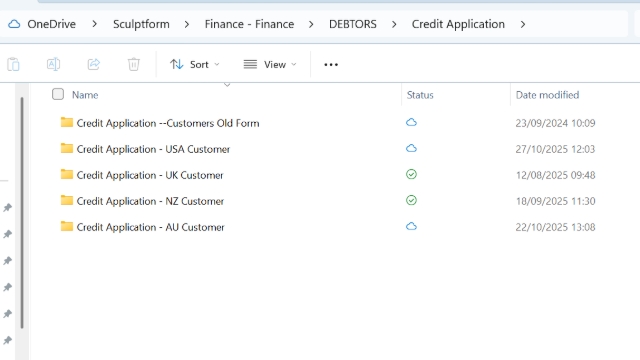The width and height of the screenshot is (640, 360).
Task: Expand chevron after Credit Application breadcrumb
Action: 523,24
